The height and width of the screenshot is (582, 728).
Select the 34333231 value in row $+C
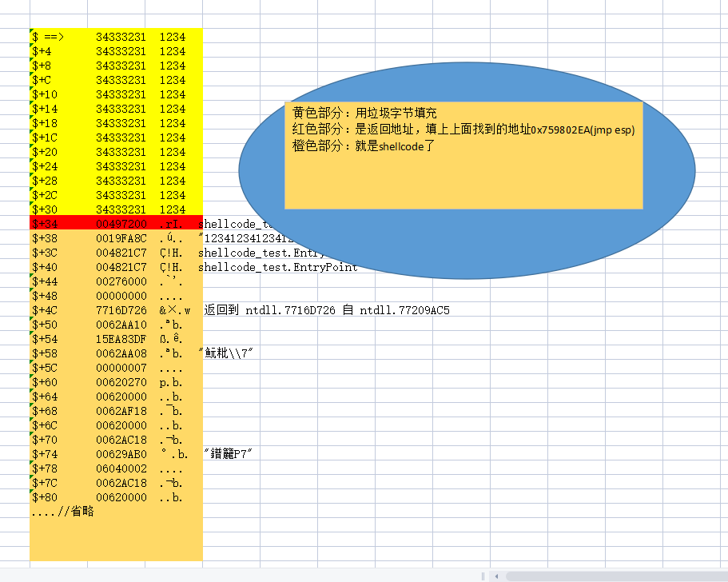tap(121, 80)
